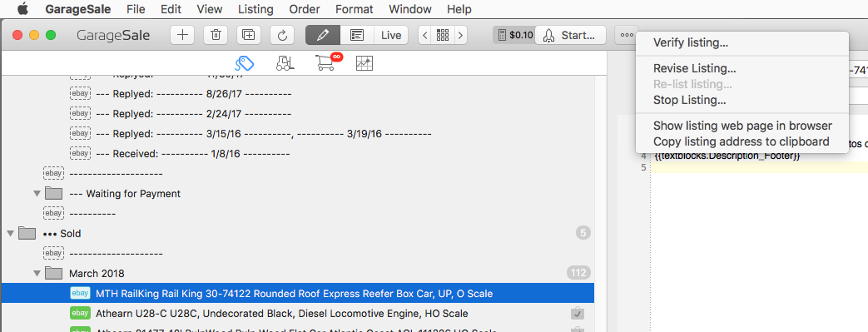Select the Sold folder icon
Image resolution: width=868 pixels, height=332 pixels.
(27, 233)
